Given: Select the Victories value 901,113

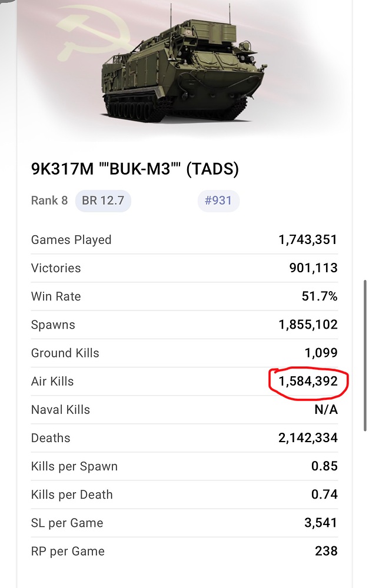Looking at the screenshot, I should (x=313, y=268).
